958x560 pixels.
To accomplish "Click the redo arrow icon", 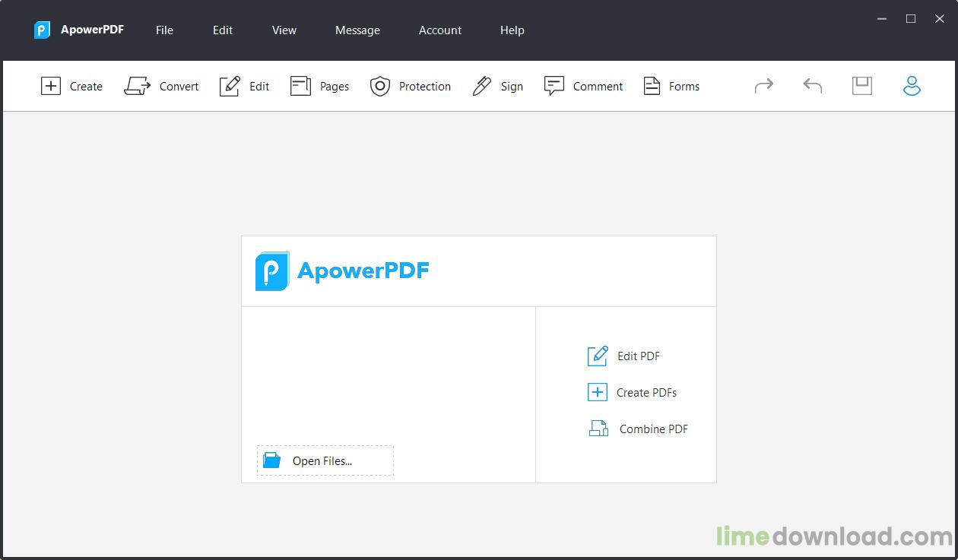I will 764,86.
